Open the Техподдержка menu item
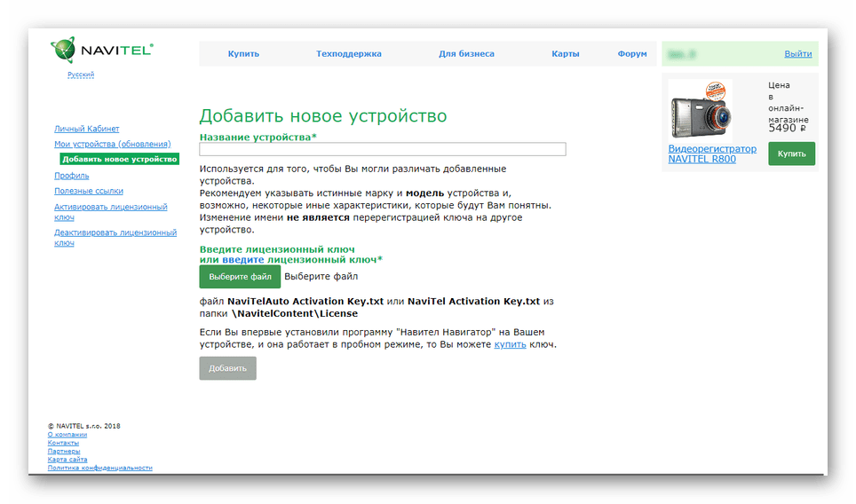This screenshot has height=504, width=856. click(x=349, y=54)
